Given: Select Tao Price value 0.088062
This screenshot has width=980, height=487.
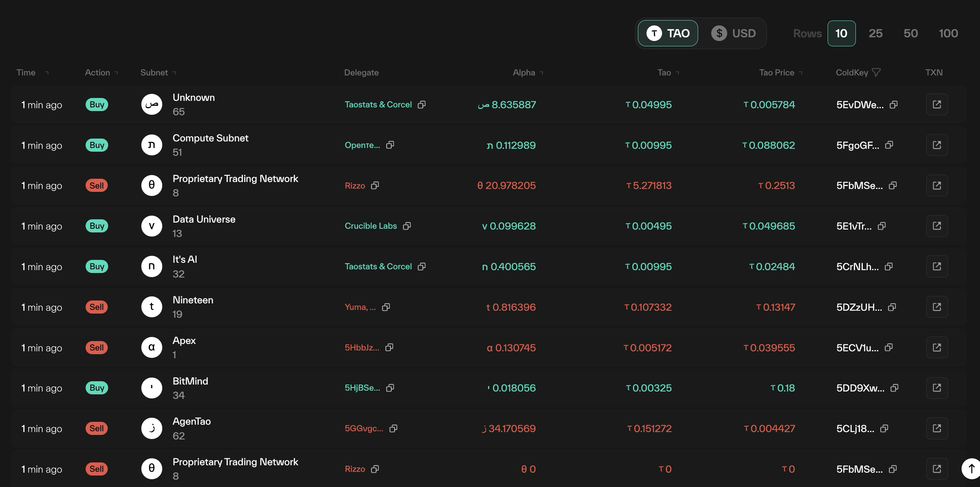Looking at the screenshot, I should (769, 145).
